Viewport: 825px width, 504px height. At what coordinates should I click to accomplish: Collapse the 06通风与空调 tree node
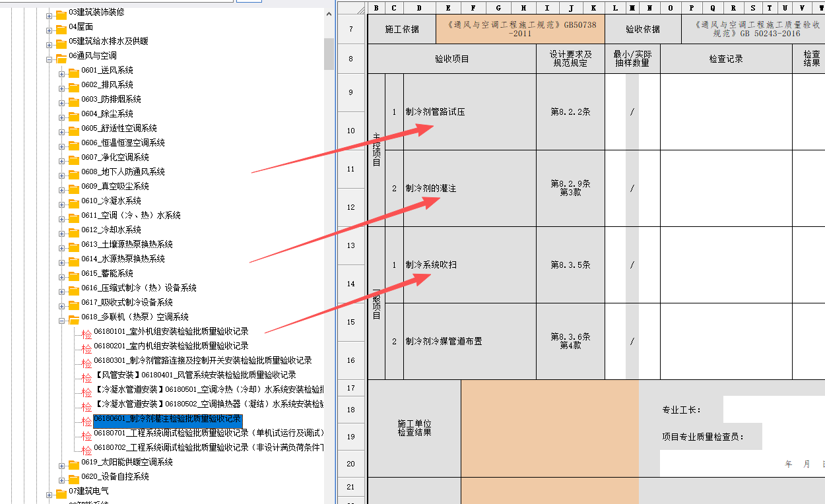[x=49, y=59]
